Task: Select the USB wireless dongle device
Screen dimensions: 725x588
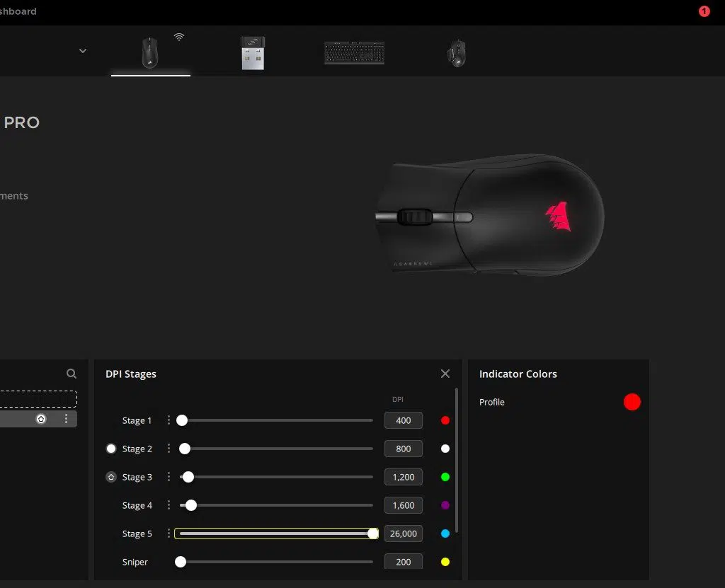Action: tap(252, 53)
